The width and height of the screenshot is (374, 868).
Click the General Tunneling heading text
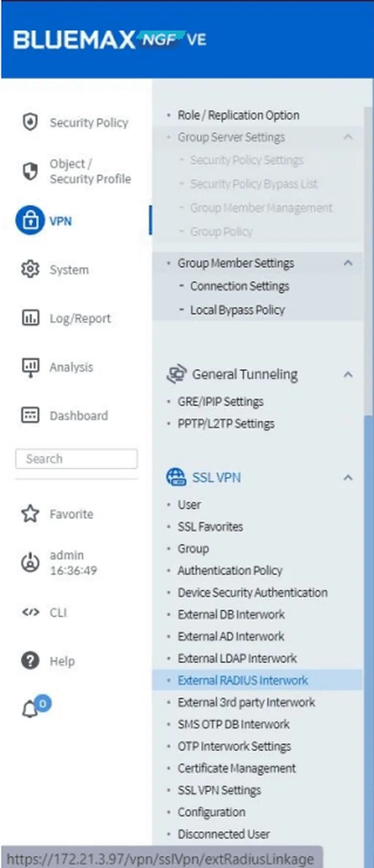click(245, 374)
